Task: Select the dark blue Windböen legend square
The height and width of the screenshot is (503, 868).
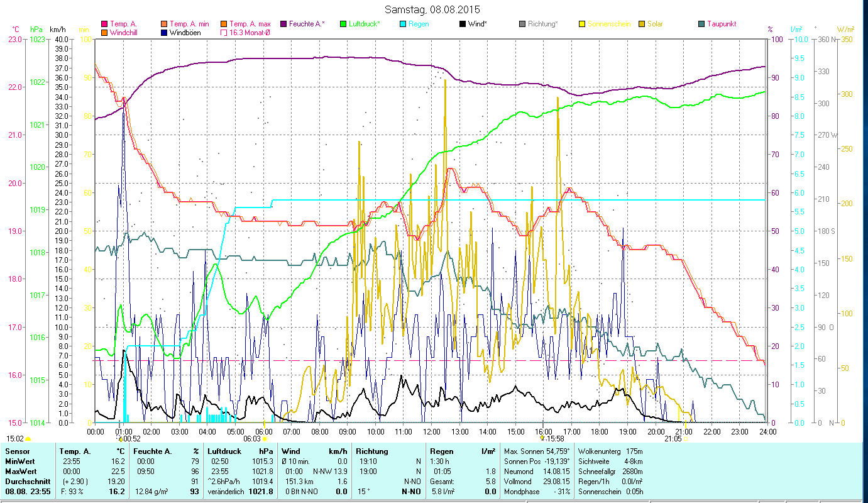Action: (x=164, y=32)
